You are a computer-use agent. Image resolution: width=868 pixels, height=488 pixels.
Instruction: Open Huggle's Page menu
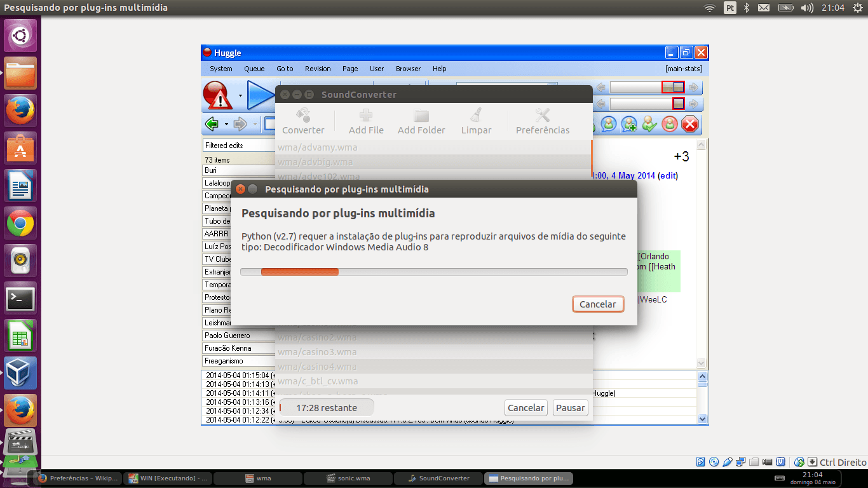(350, 69)
